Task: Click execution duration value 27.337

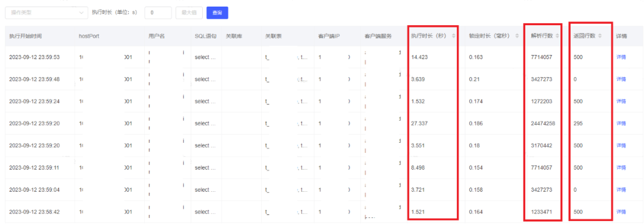Action: tap(419, 124)
